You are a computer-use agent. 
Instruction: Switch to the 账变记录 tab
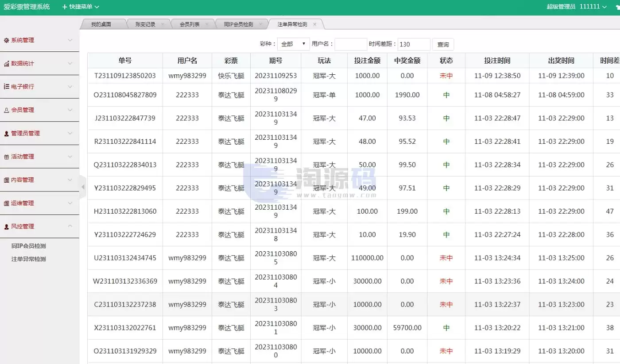coord(145,24)
